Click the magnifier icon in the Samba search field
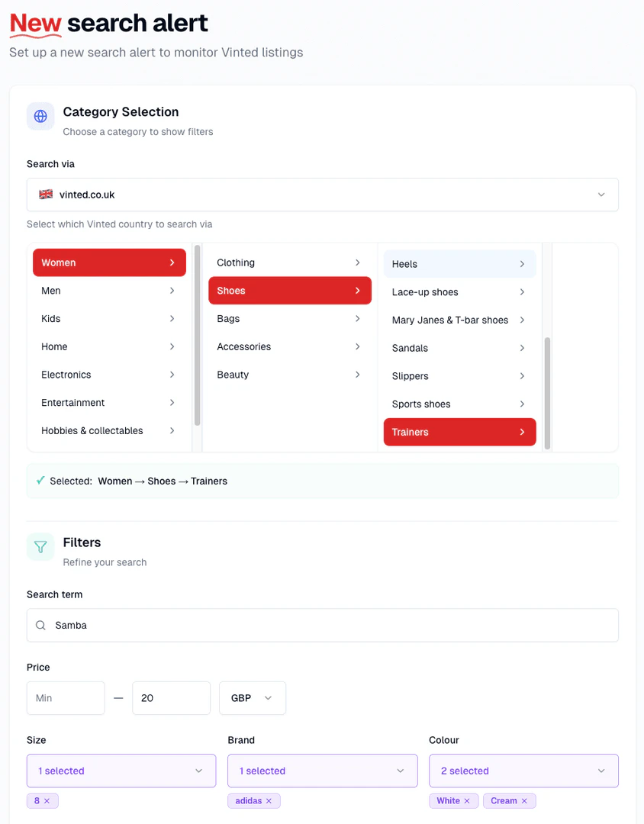 pos(40,625)
